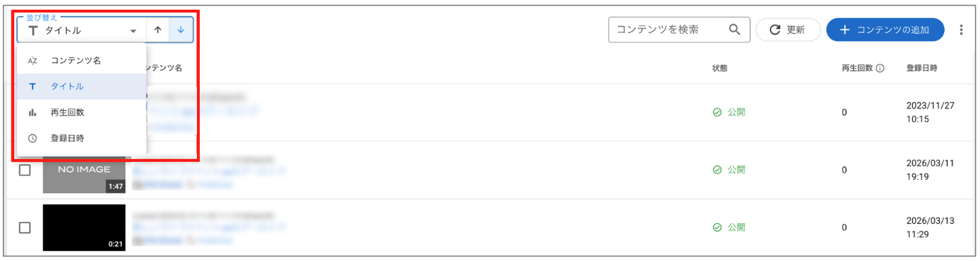Click the コンテンツの追加 button
Screen dimensions: 980x261
(x=885, y=30)
